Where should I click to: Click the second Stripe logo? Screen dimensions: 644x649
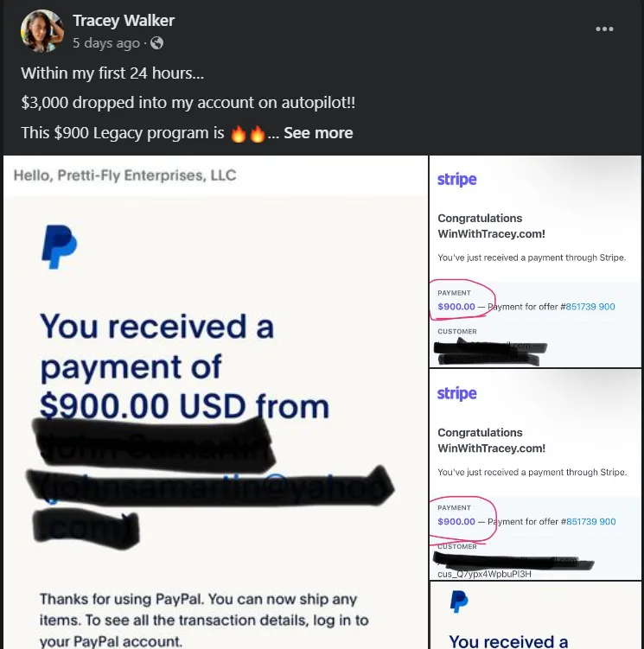tap(456, 393)
